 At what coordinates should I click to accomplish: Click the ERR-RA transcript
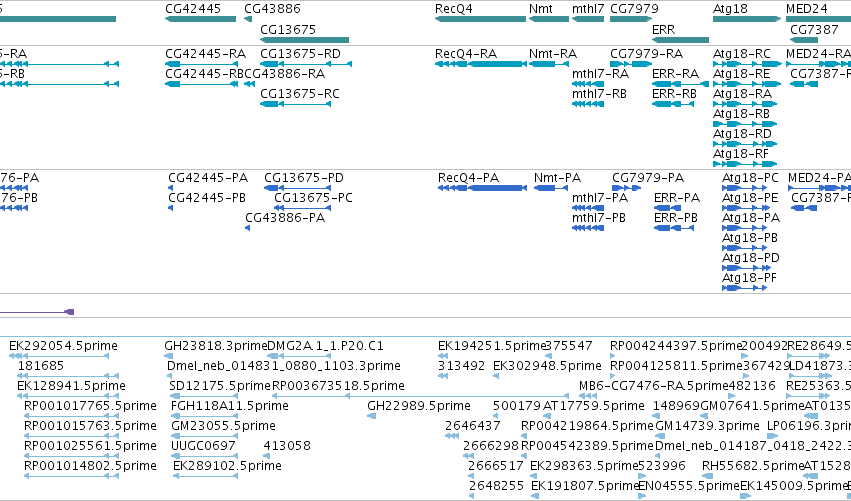[x=681, y=84]
